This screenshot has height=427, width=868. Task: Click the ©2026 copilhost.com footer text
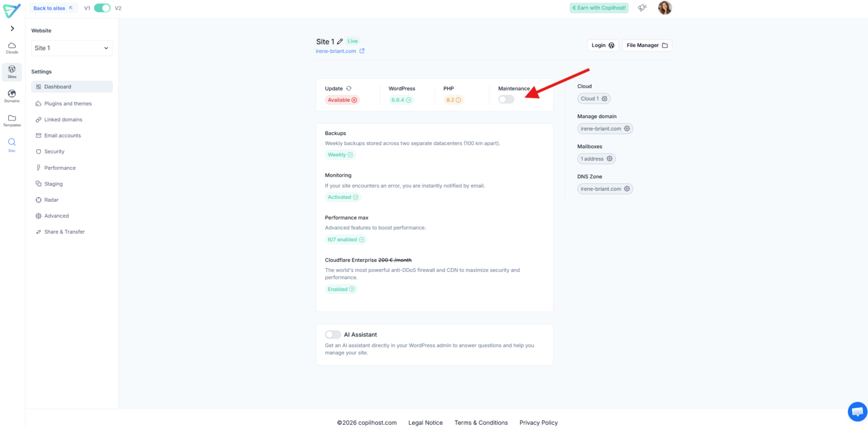(367, 423)
